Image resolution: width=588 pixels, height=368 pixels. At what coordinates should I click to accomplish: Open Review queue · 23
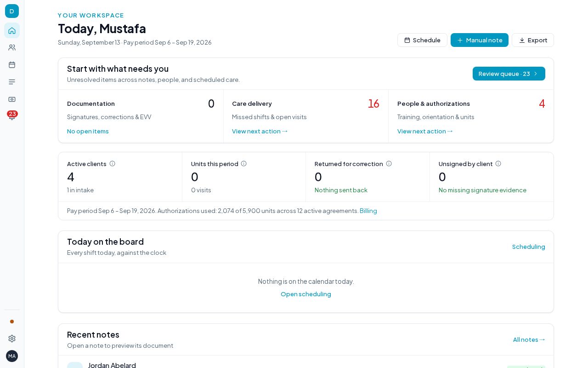[x=509, y=74]
